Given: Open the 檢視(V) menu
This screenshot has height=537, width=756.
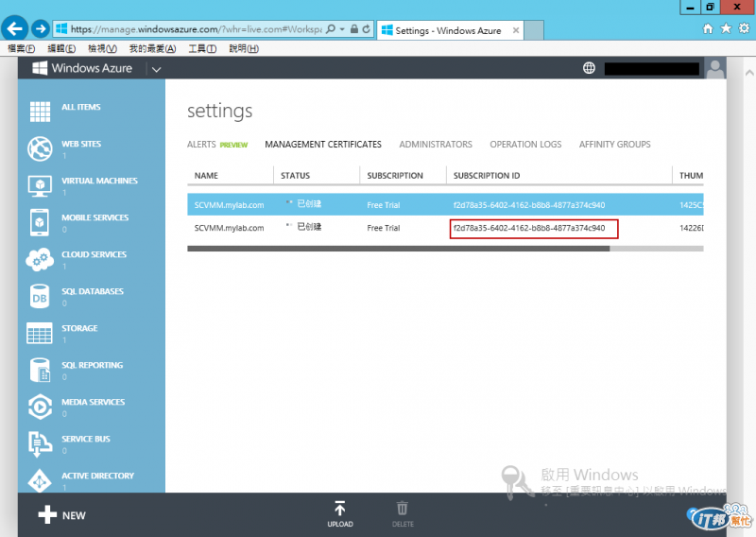Looking at the screenshot, I should (x=102, y=48).
